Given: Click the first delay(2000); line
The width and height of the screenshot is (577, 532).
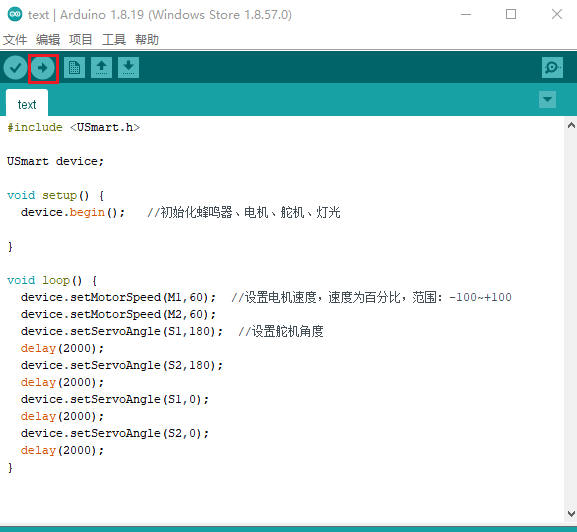Looking at the screenshot, I should click(x=62, y=348).
